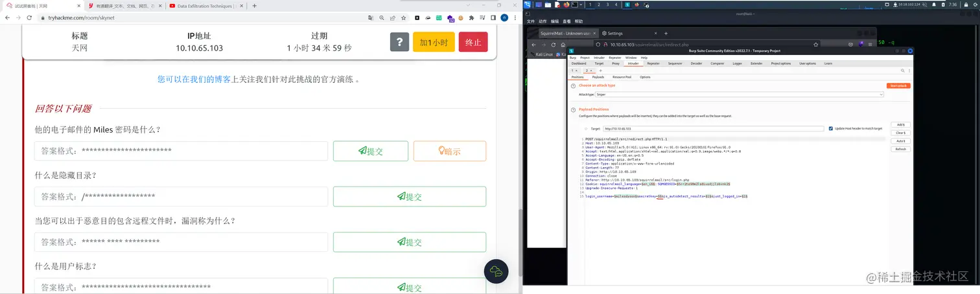Expand the Attack type Sniper dropdown
The height and width of the screenshot is (294, 980).
[x=881, y=95]
